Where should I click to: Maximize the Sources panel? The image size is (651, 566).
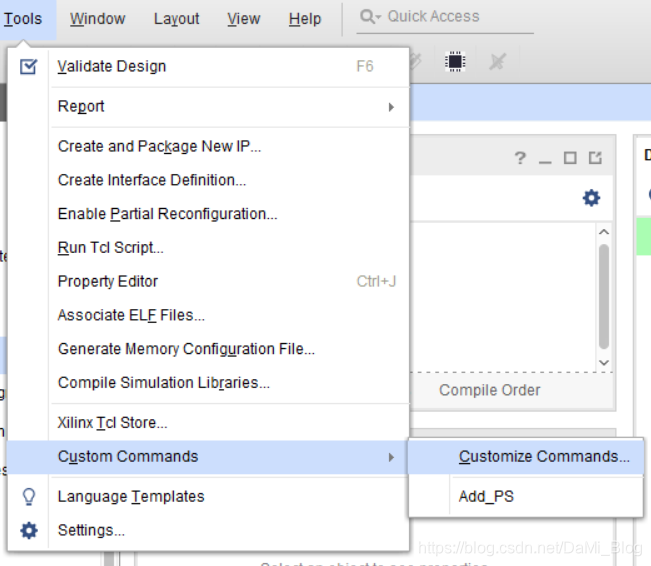click(570, 158)
